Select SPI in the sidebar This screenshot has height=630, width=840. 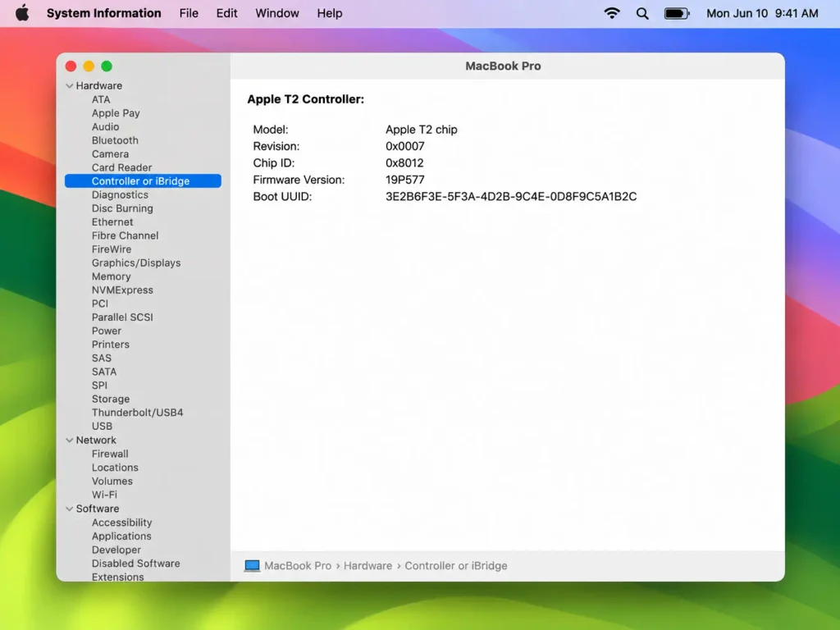99,386
